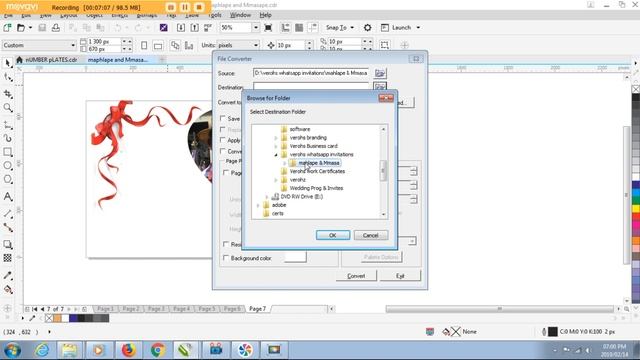Select the Crop tool in toolbox
Screen dimensions: 640x360
point(8,94)
